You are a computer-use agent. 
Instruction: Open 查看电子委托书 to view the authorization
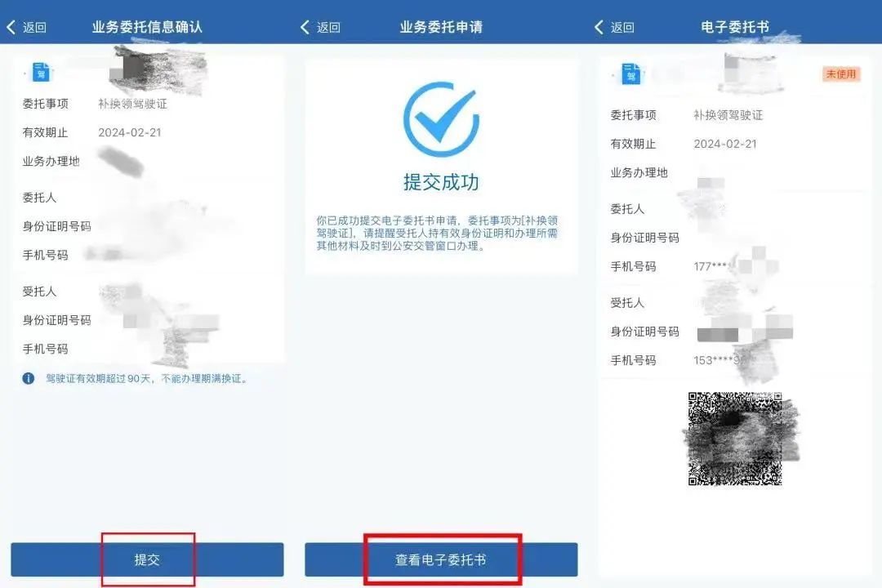tap(441, 559)
